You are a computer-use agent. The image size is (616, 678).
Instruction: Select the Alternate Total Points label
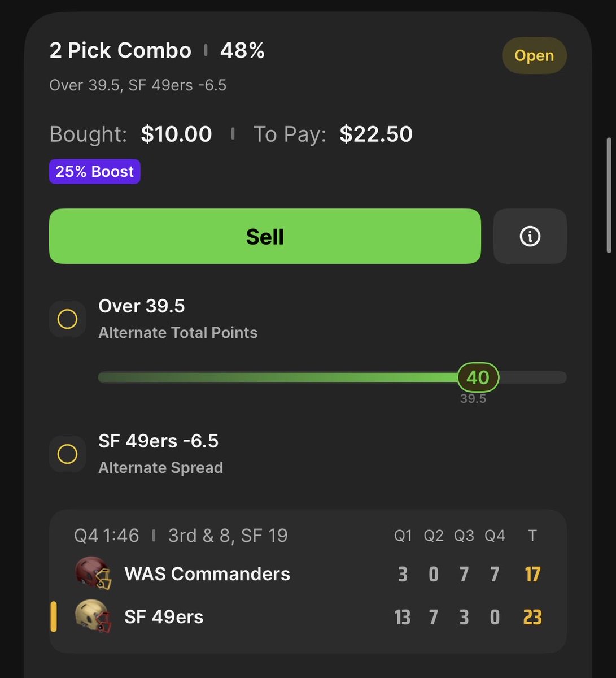tap(178, 333)
